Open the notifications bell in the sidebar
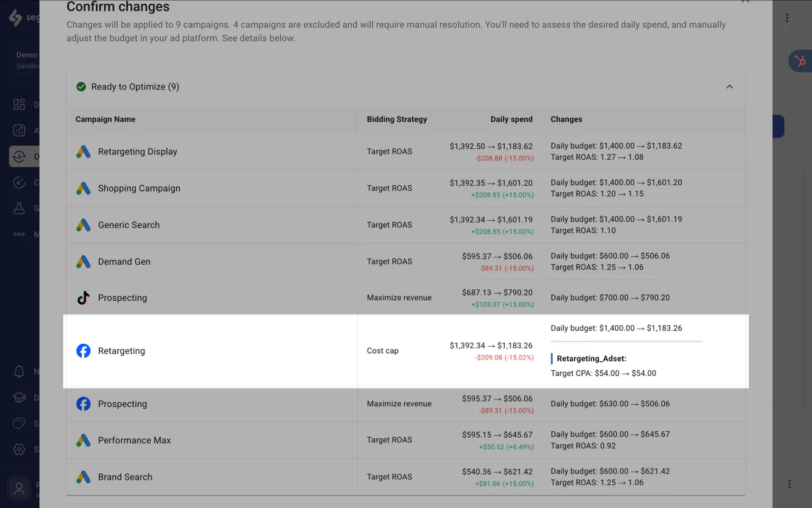 [19, 372]
